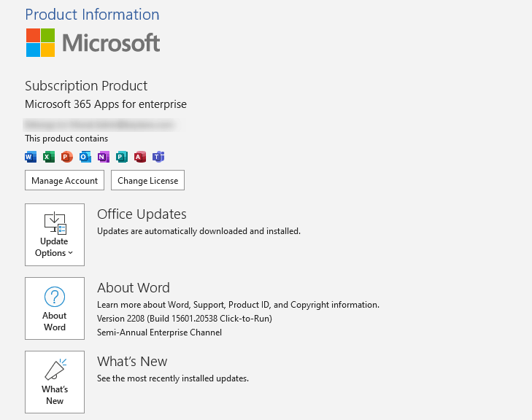This screenshot has width=532, height=420.
Task: Click the Teams app icon
Action: point(158,157)
